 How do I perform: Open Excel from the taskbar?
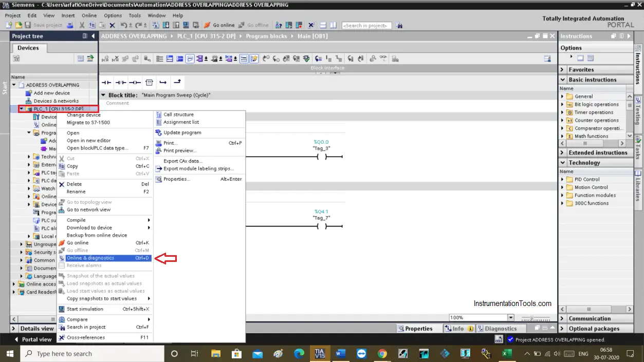[x=506, y=353]
